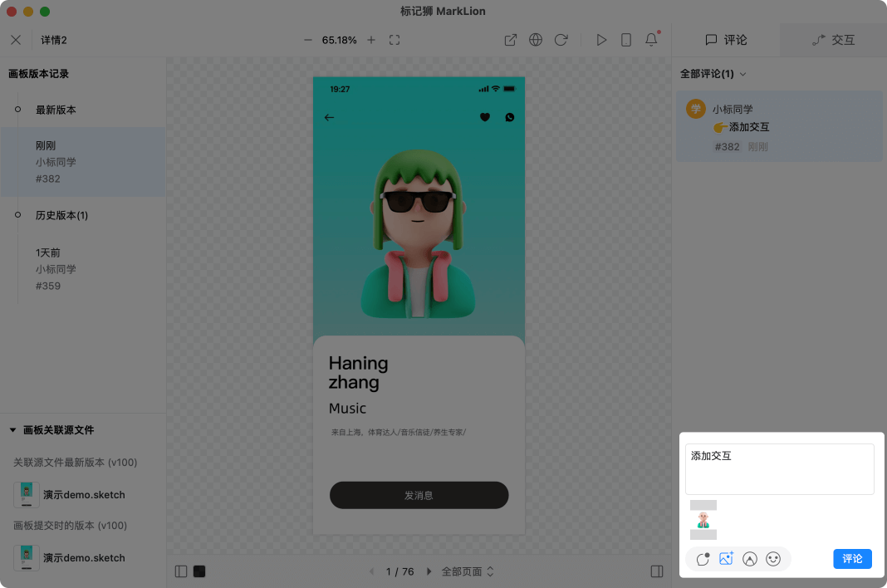This screenshot has height=588, width=887.
Task: Click the play preview icon
Action: 601,40
